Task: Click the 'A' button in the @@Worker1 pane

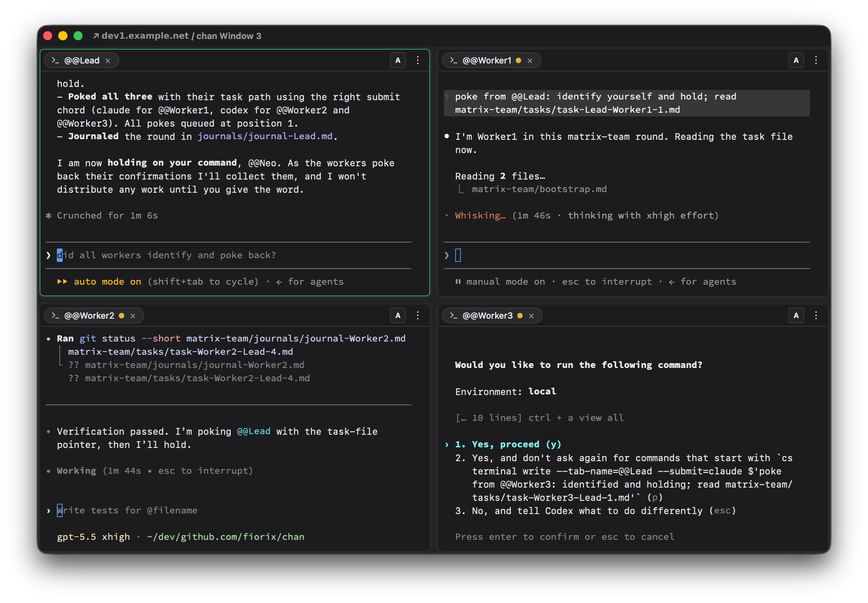Action: click(796, 60)
